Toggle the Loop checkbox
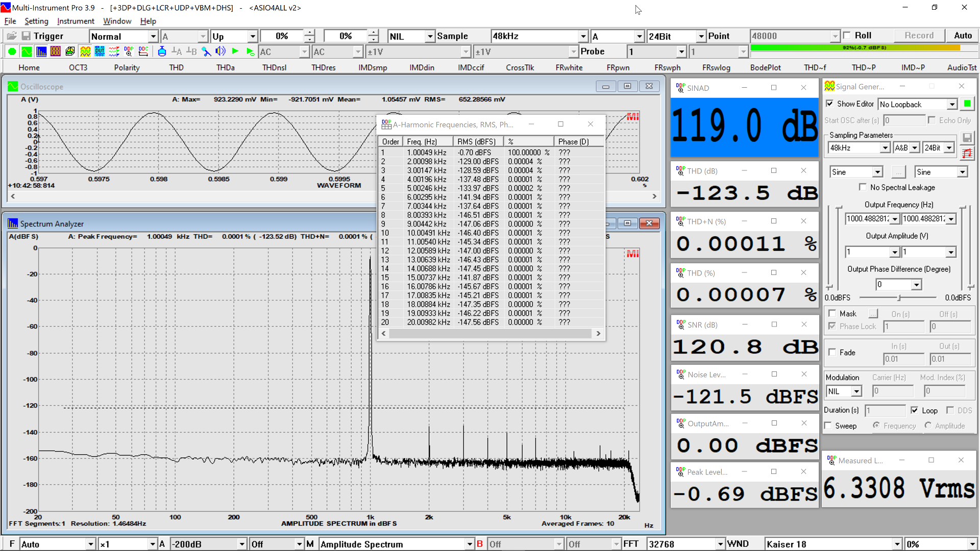Viewport: 980px width, 551px height. pos(914,410)
